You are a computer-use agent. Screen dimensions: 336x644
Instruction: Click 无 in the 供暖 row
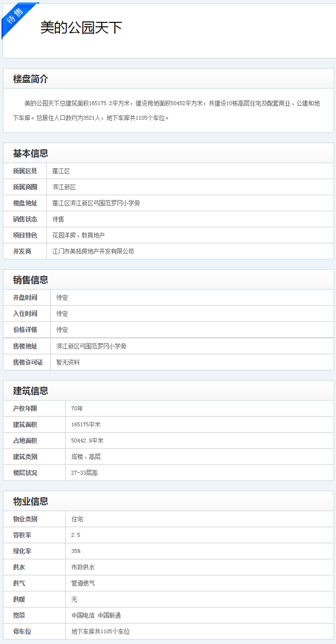coord(75,599)
